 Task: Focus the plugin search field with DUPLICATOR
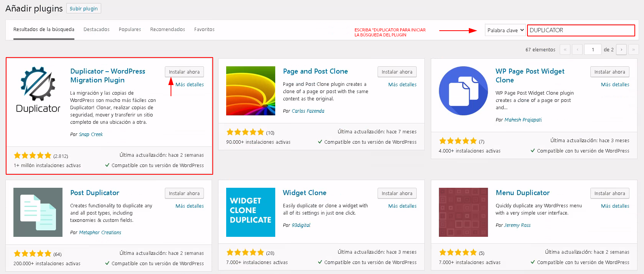point(581,30)
